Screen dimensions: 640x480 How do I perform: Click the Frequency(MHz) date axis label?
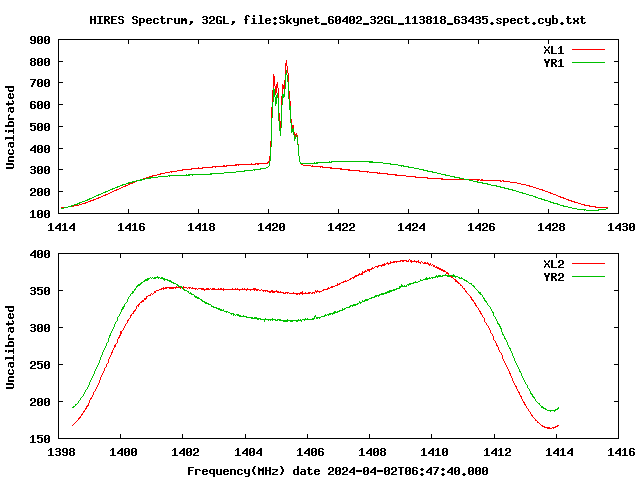click(338, 471)
